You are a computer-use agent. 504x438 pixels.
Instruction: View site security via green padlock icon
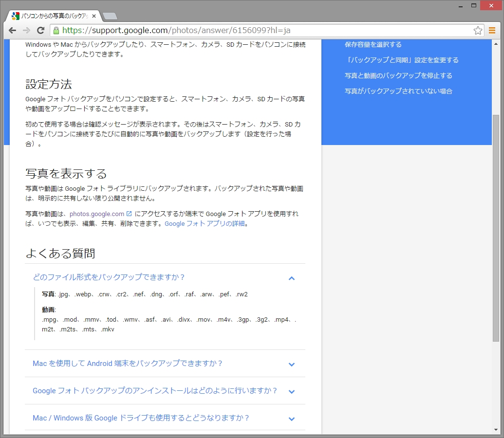coord(56,31)
